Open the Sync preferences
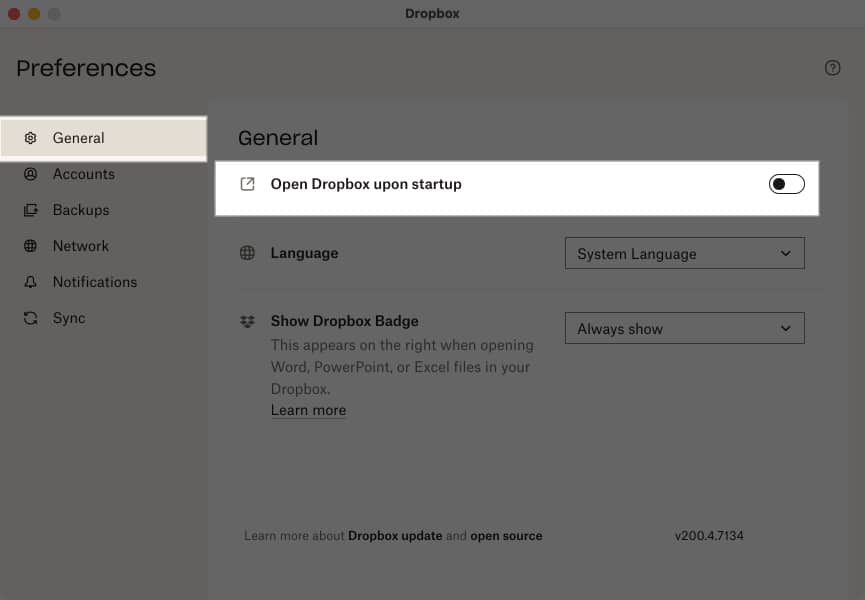The image size is (865, 600). (x=104, y=318)
